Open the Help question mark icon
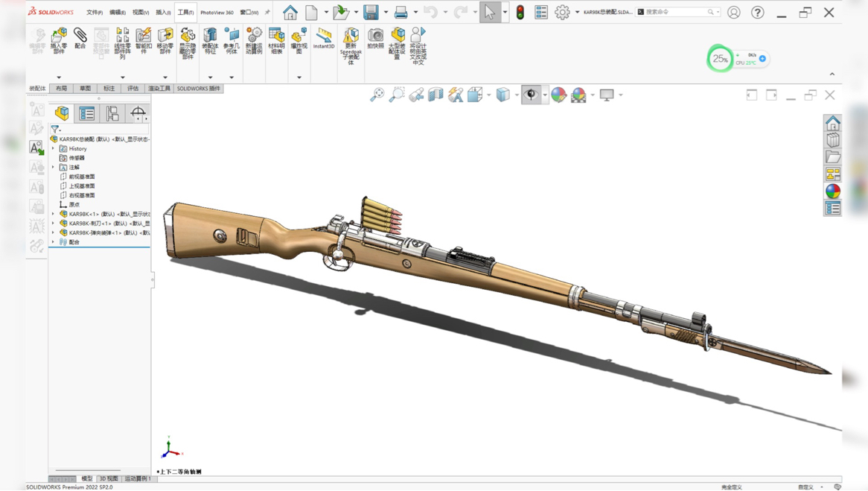The height and width of the screenshot is (491, 868). pos(757,12)
